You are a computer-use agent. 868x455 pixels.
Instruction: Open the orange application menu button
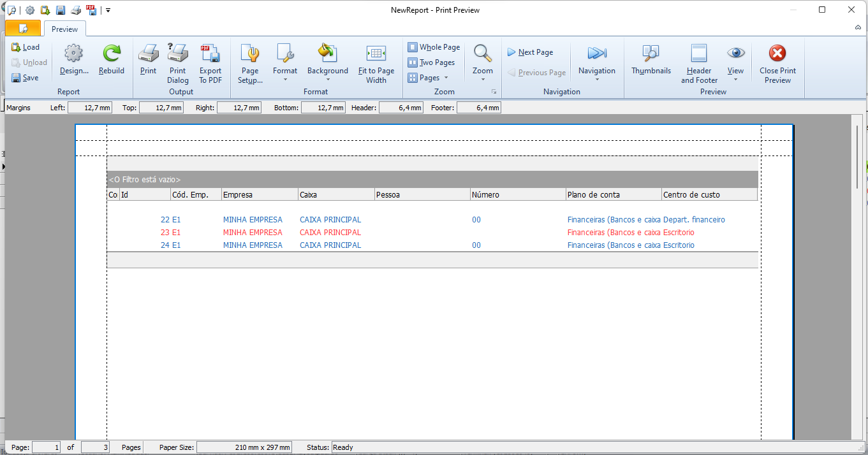[x=23, y=29]
